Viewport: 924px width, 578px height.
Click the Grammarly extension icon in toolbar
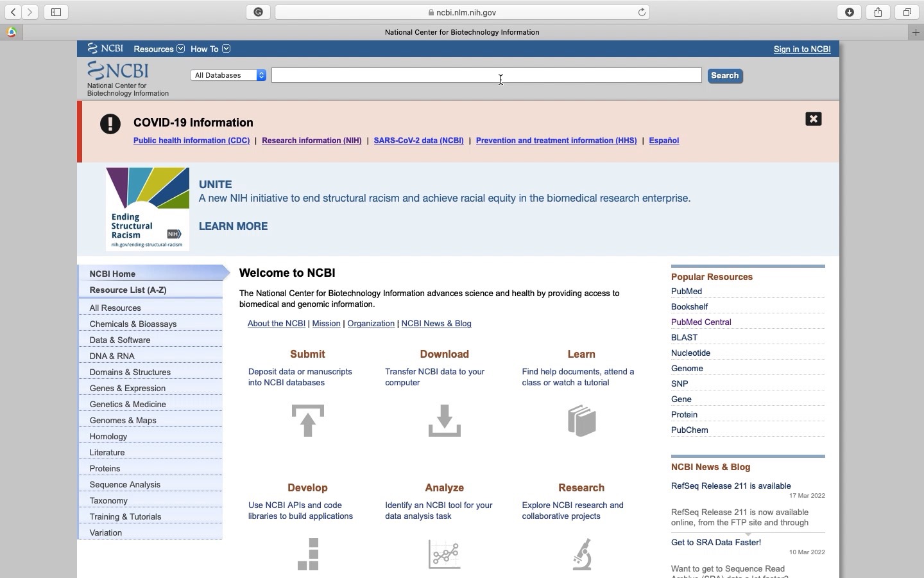tap(258, 12)
